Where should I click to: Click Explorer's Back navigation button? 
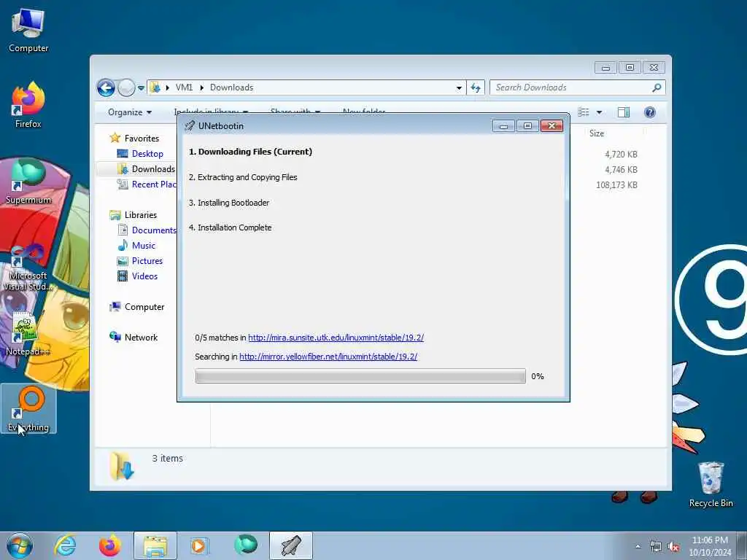106,87
